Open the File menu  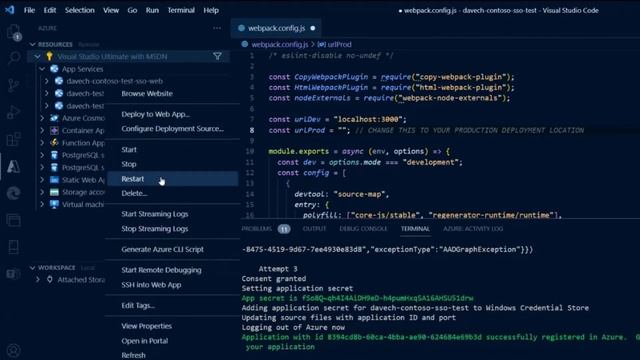click(x=29, y=10)
